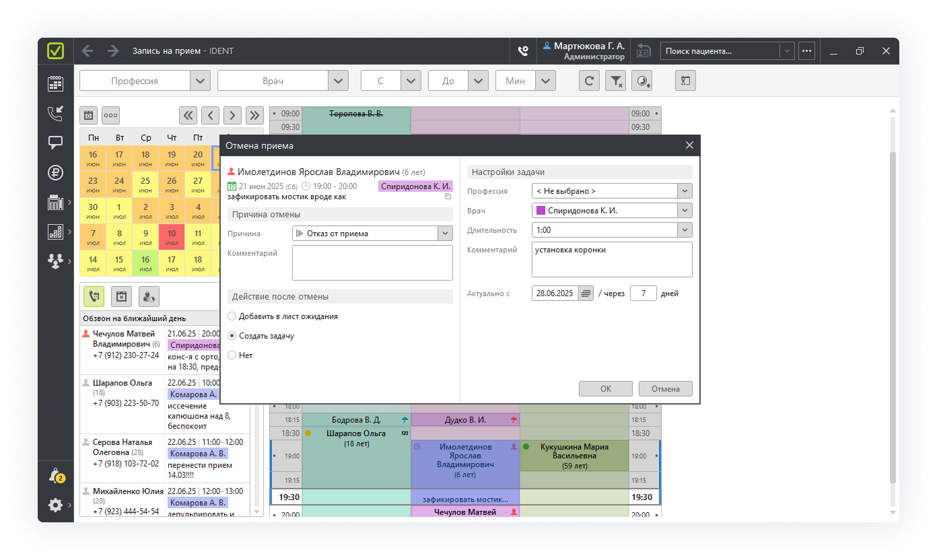This screenshot has width=937, height=560.
Task: Jump back with double left chevron
Action: [x=188, y=115]
